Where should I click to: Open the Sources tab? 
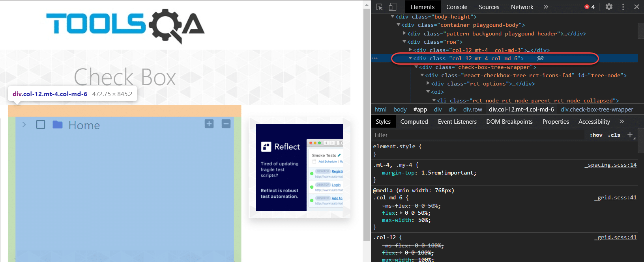click(489, 7)
